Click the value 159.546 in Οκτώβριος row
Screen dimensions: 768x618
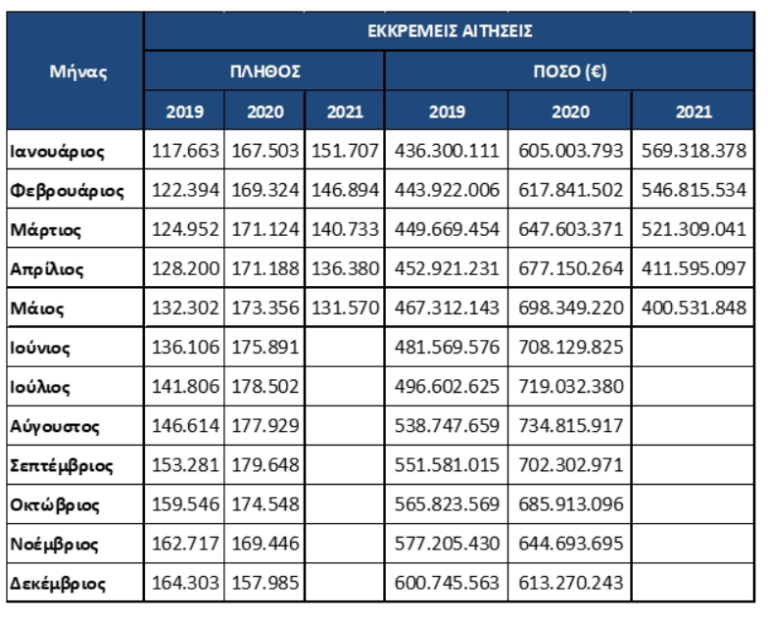click(x=185, y=504)
